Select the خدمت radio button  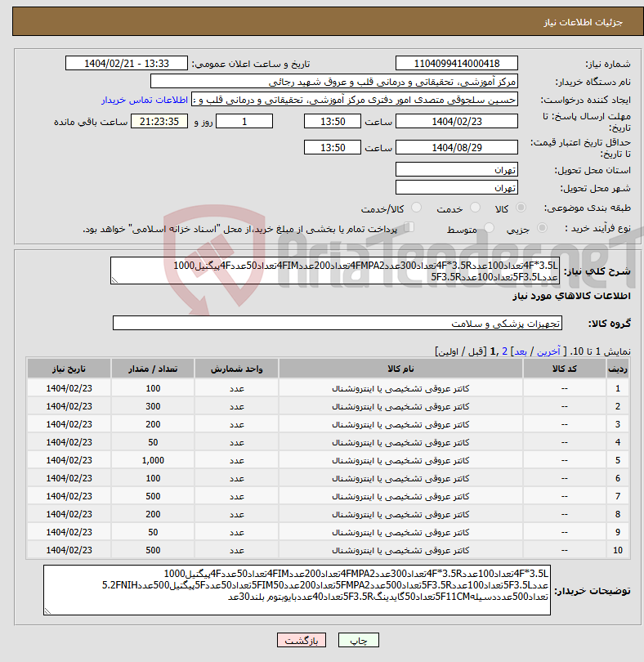[475, 208]
